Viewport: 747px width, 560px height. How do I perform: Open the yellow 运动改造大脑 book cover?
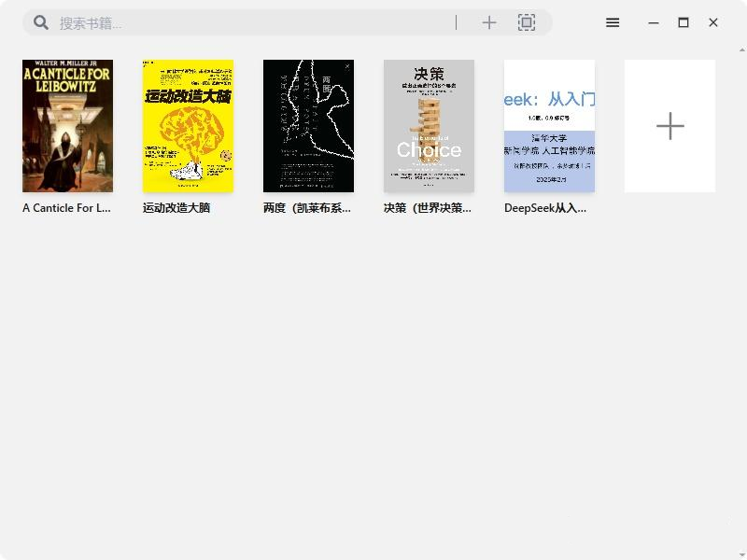click(189, 126)
